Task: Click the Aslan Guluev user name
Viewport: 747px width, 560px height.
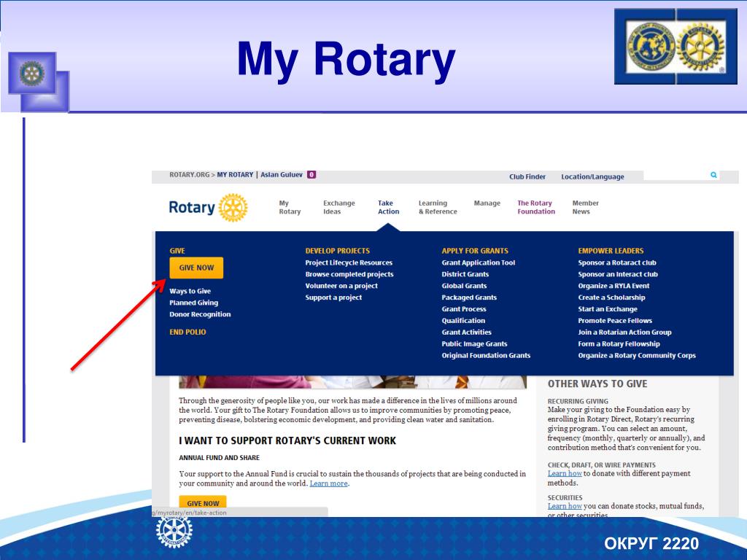Action: [x=282, y=175]
